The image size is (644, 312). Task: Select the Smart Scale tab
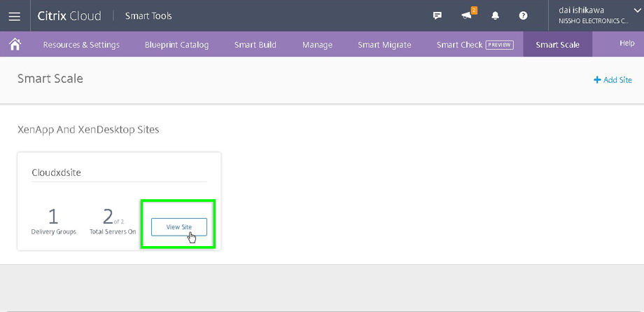[557, 44]
